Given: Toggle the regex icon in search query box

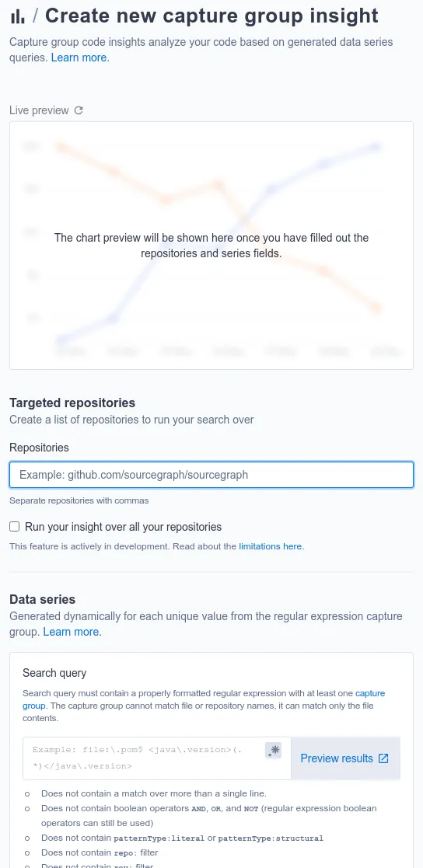Looking at the screenshot, I should (274, 750).
